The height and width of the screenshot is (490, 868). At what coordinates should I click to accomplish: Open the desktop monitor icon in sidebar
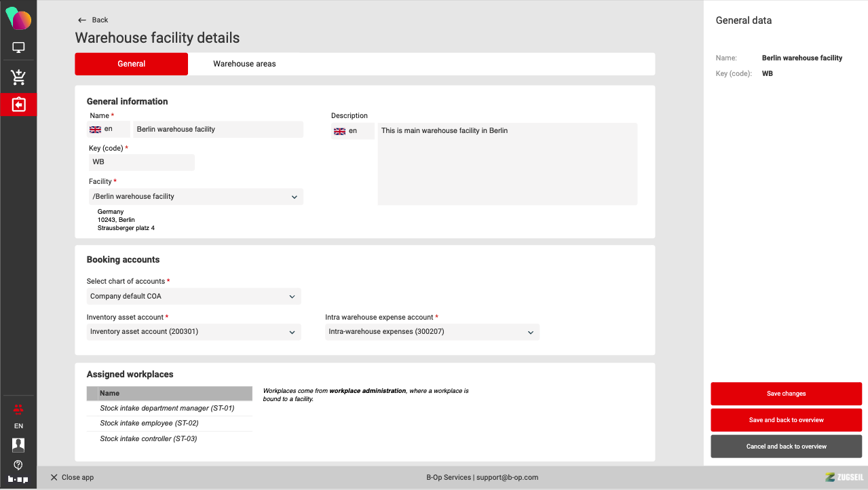[18, 48]
